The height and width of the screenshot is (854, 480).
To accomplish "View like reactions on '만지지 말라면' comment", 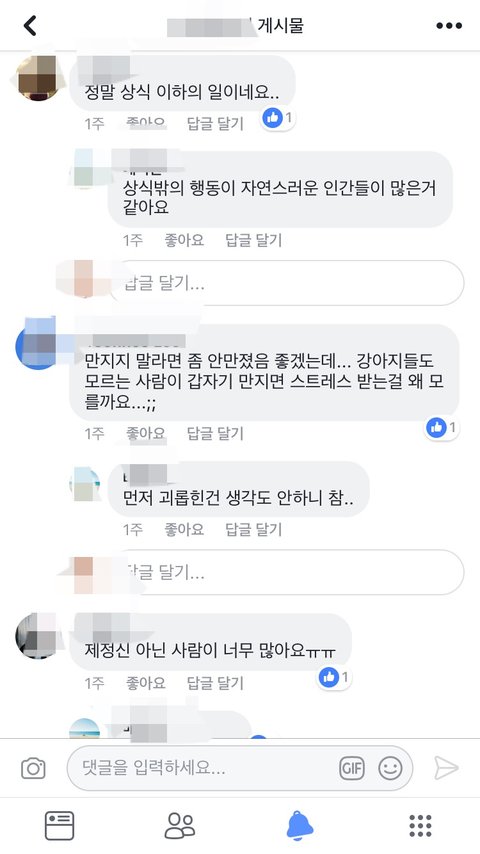I will click(x=442, y=428).
